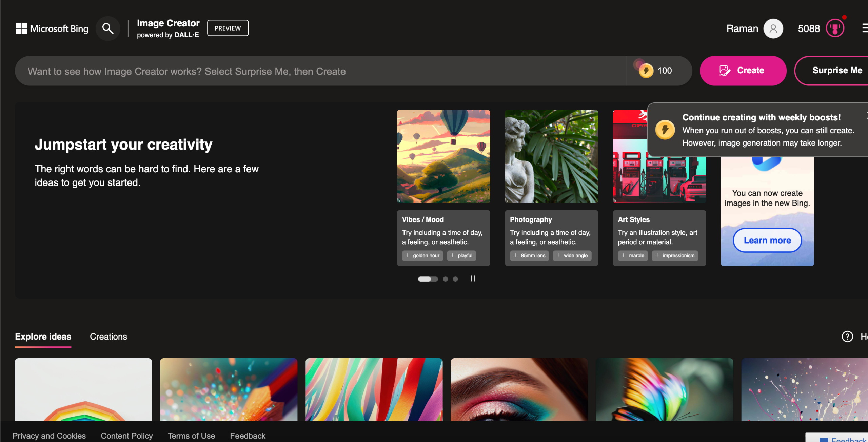The height and width of the screenshot is (442, 868).
Task: Add the golden hour tag
Action: (x=422, y=255)
